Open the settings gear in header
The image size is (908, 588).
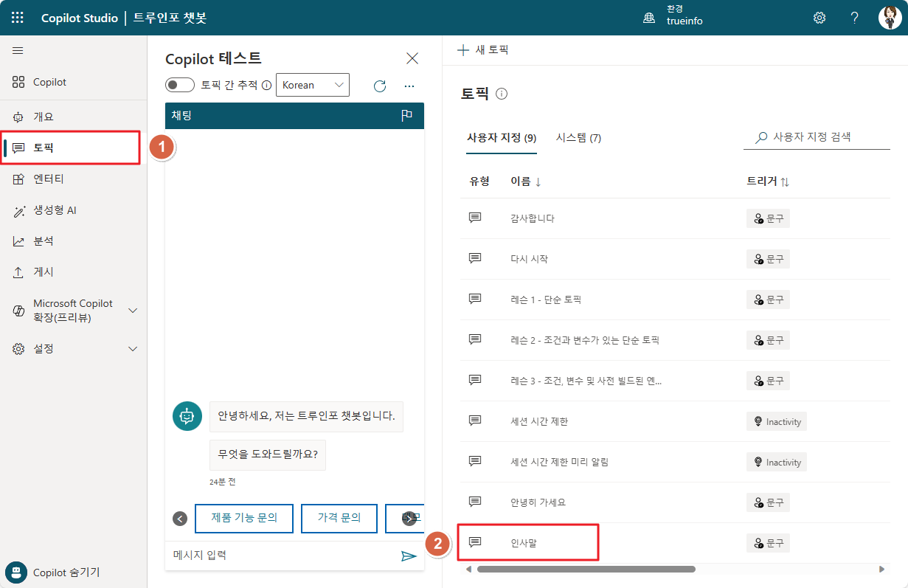[x=819, y=18]
